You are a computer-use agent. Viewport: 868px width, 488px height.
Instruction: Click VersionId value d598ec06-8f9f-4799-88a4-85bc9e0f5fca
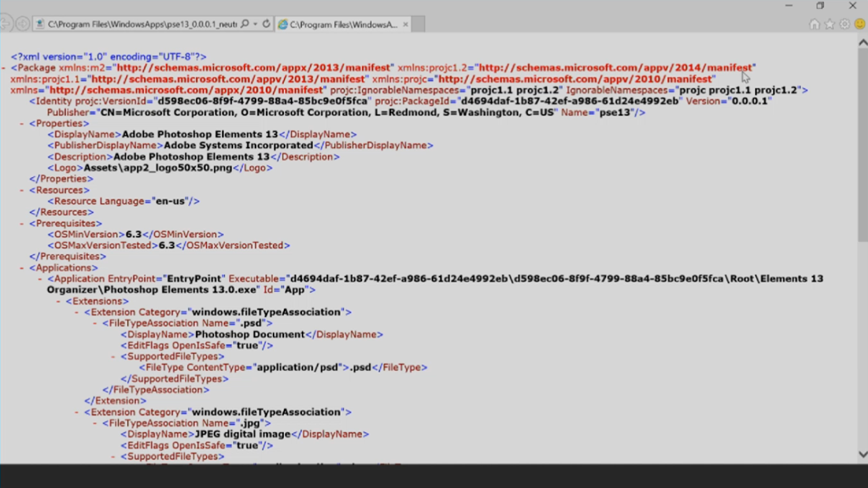point(263,102)
